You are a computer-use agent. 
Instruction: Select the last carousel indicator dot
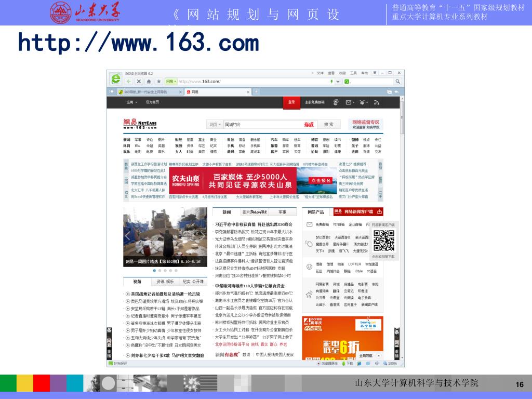tap(176, 271)
